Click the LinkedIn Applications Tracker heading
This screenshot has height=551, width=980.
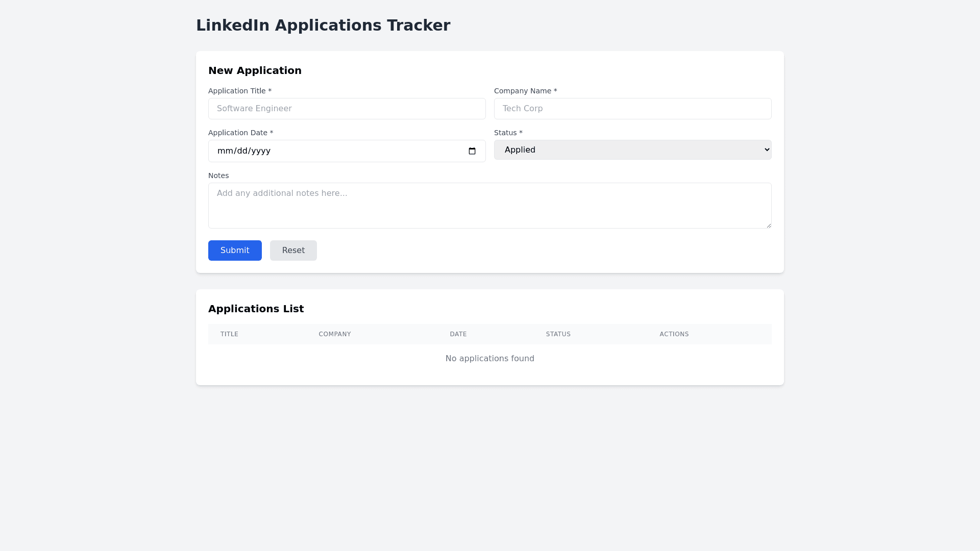pyautogui.click(x=323, y=26)
